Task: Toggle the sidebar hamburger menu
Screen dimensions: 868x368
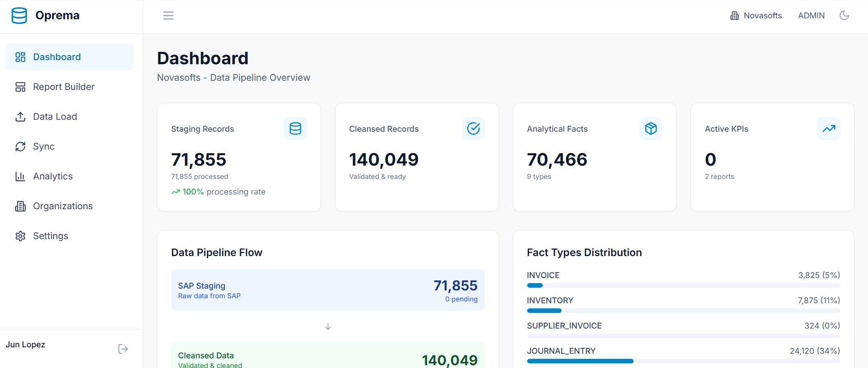Action: coord(168,16)
